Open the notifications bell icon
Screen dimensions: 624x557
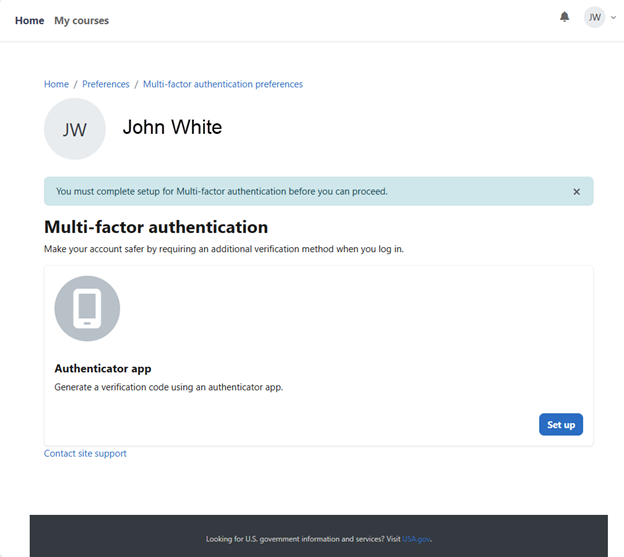[x=564, y=17]
